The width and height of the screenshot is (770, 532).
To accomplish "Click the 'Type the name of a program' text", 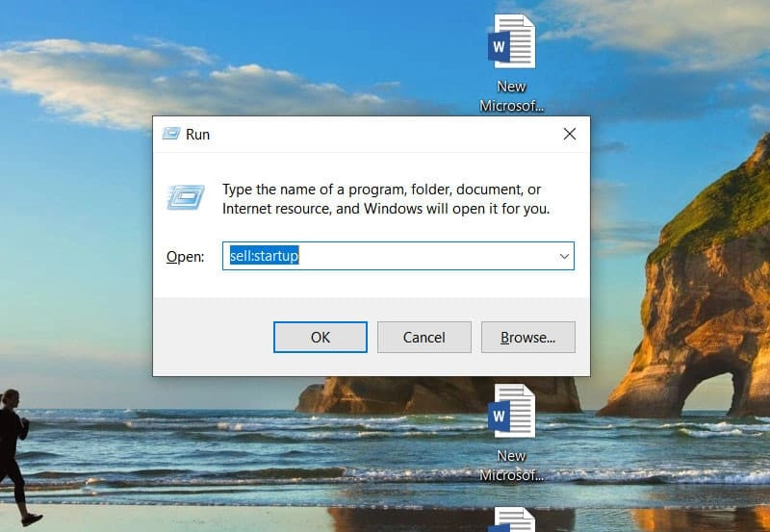I will pyautogui.click(x=381, y=190).
